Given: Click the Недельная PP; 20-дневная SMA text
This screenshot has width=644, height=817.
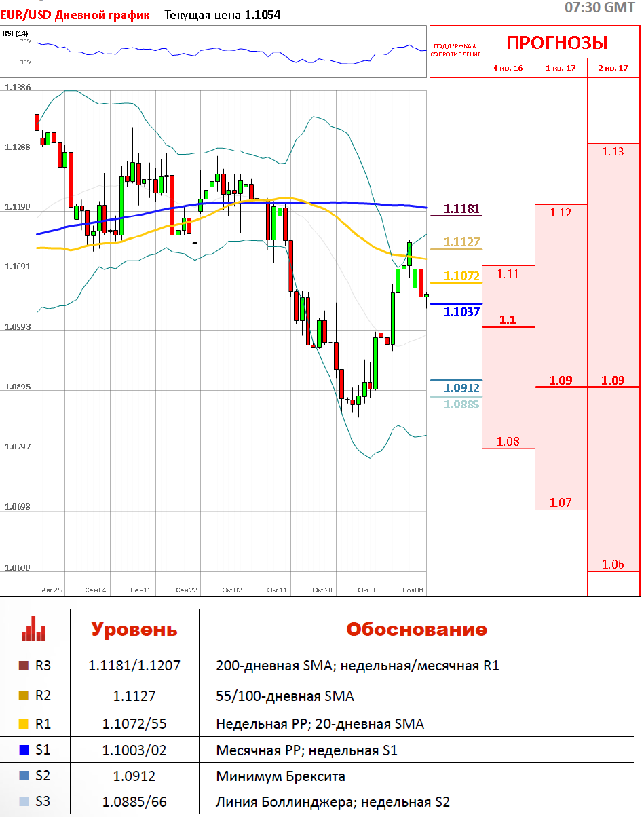Looking at the screenshot, I should point(320,724).
